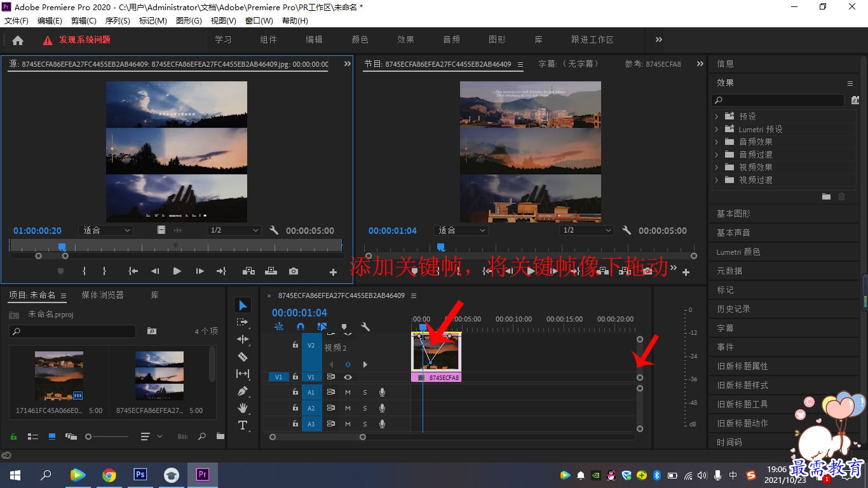Expand the Lumetri 预设 folder
The width and height of the screenshot is (868, 488).
pos(716,129)
